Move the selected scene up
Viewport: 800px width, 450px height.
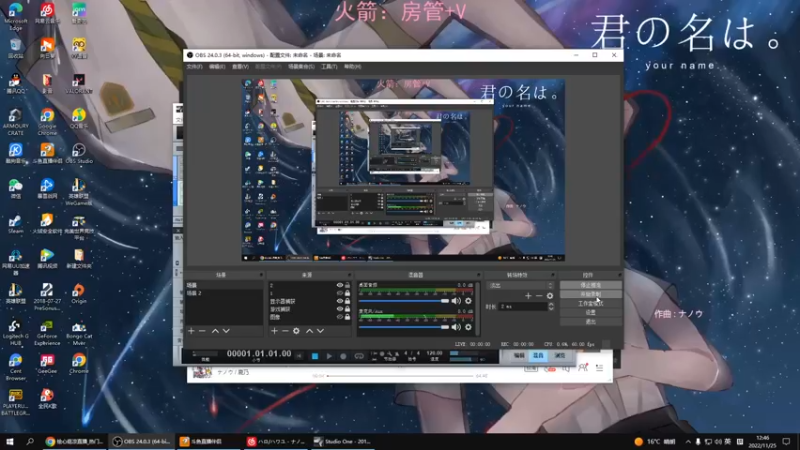(x=215, y=331)
